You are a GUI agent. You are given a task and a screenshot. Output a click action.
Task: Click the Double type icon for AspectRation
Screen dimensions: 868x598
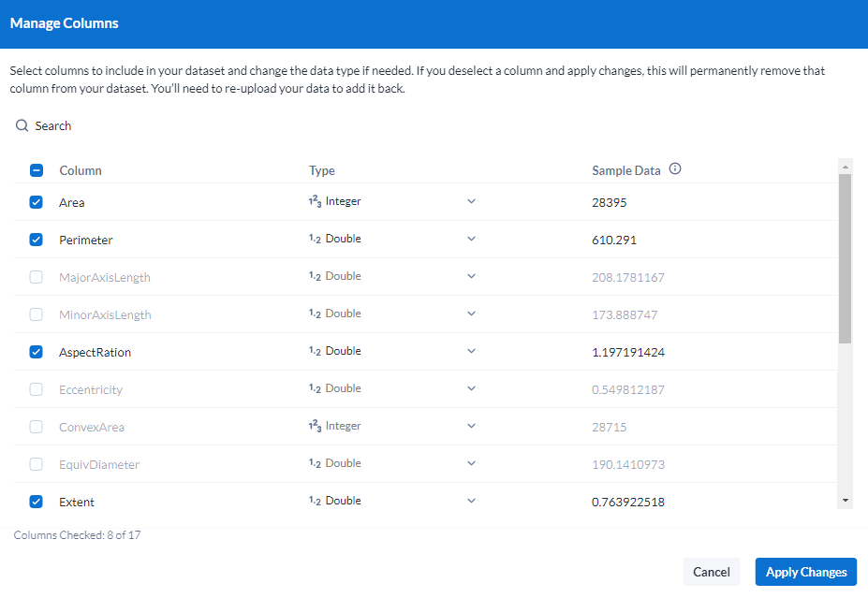pyautogui.click(x=316, y=351)
